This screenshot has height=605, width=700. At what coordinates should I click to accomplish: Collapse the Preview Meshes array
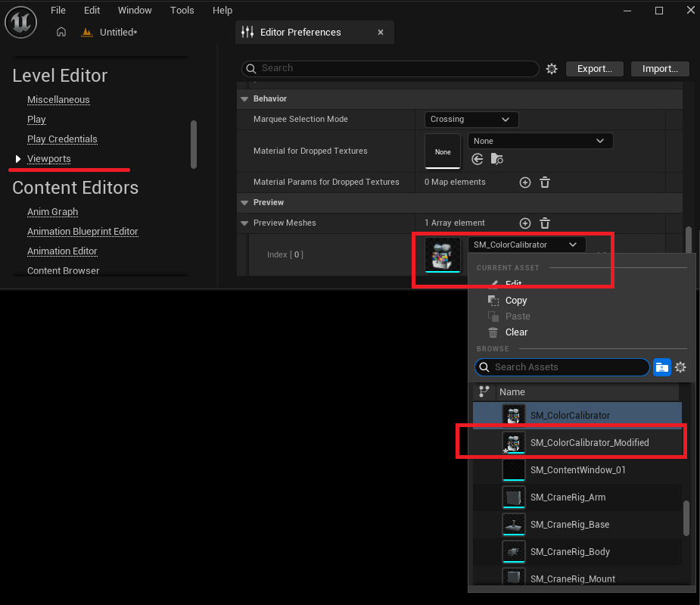tap(244, 223)
